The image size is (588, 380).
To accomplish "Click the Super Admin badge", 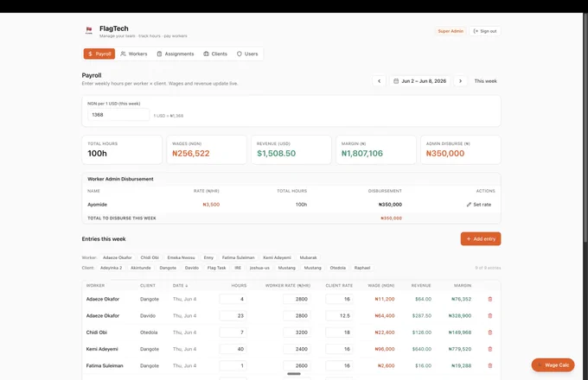I will click(451, 31).
